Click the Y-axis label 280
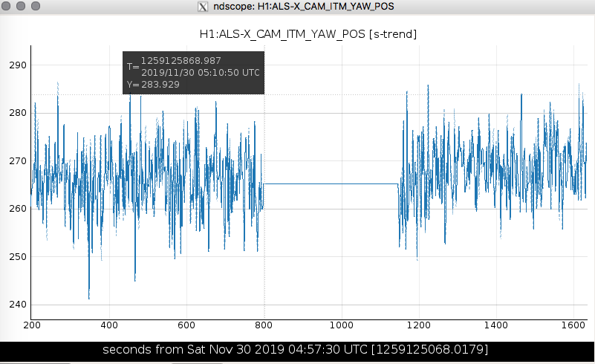595x364 pixels. point(18,113)
